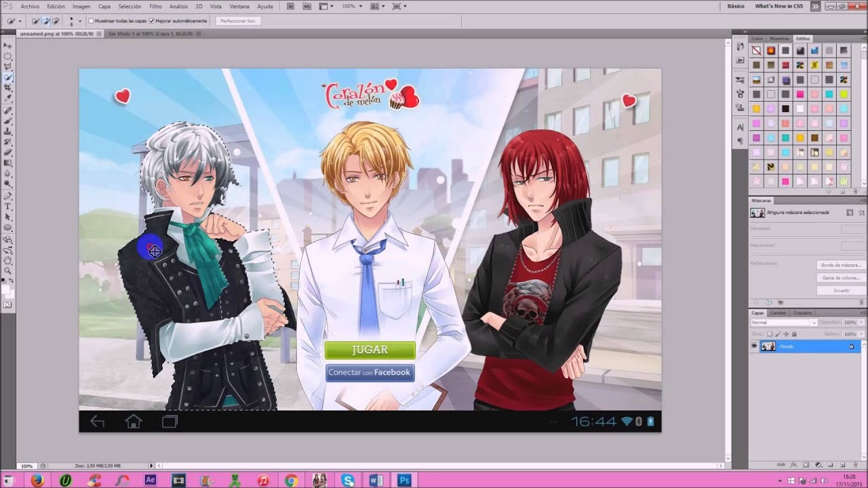Click the 'Perfeccionar bor.' button
The height and width of the screenshot is (488, 868).
coord(238,21)
